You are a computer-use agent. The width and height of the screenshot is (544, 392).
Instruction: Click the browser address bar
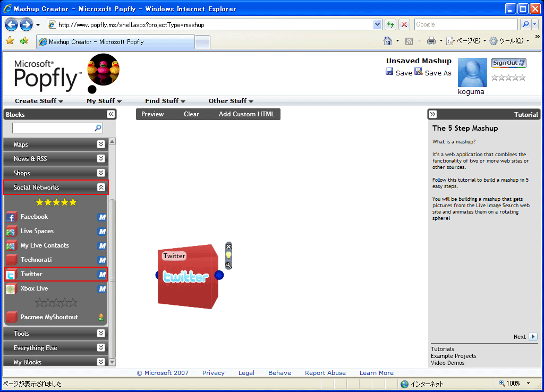(215, 24)
